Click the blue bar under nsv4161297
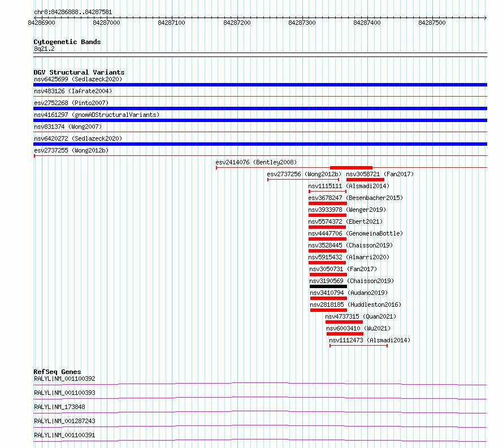Image resolution: width=503 pixels, height=448 pixels. click(x=260, y=120)
